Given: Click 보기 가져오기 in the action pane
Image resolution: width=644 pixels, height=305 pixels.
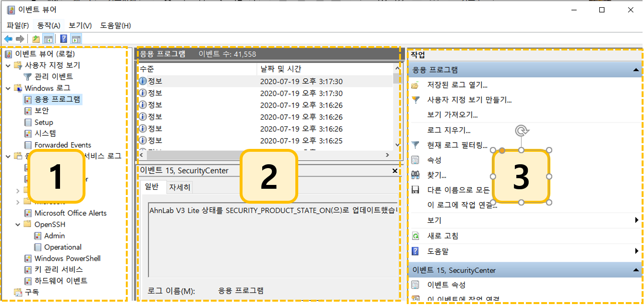Looking at the screenshot, I should [451, 114].
